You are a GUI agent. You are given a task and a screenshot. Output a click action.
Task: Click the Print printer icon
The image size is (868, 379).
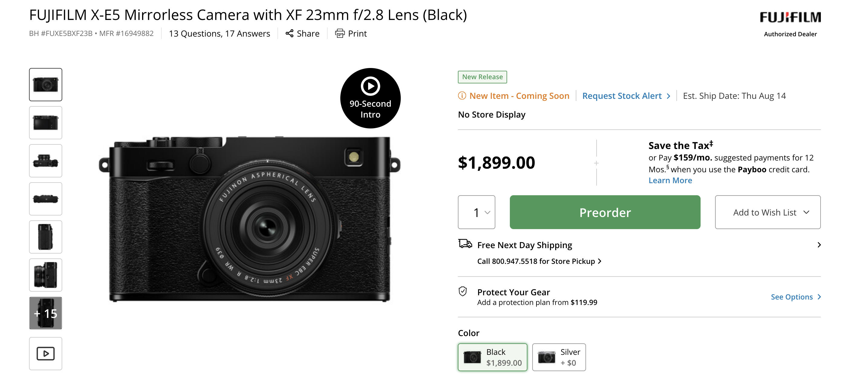(x=340, y=33)
